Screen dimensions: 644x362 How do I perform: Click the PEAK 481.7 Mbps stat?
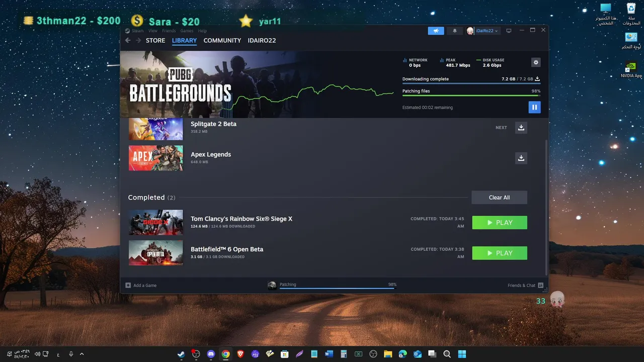[x=455, y=62]
